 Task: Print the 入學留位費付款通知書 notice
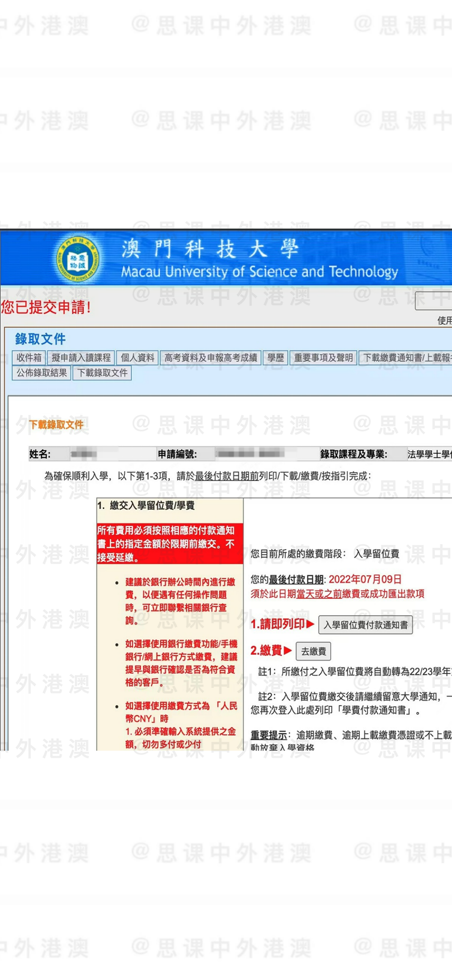(x=365, y=625)
